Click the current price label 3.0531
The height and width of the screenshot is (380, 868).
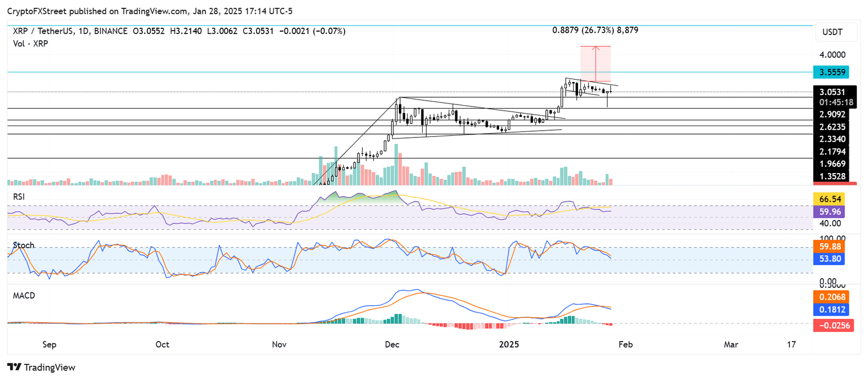834,92
